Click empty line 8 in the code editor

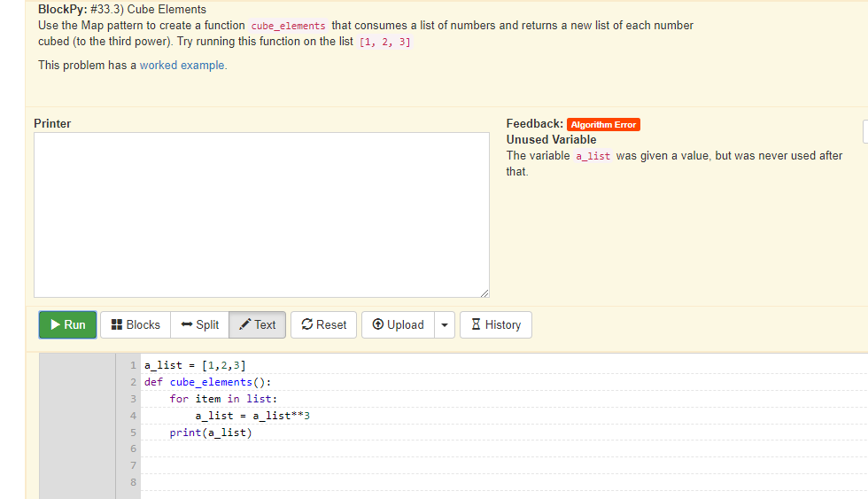click(x=504, y=482)
